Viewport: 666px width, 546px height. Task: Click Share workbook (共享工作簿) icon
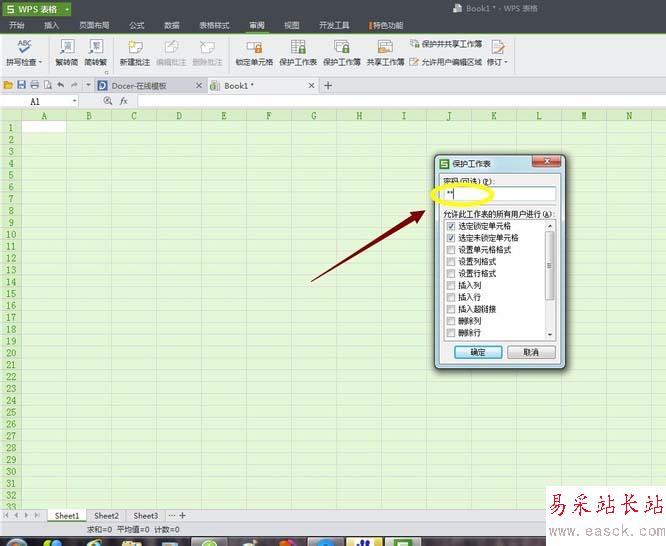click(x=385, y=47)
